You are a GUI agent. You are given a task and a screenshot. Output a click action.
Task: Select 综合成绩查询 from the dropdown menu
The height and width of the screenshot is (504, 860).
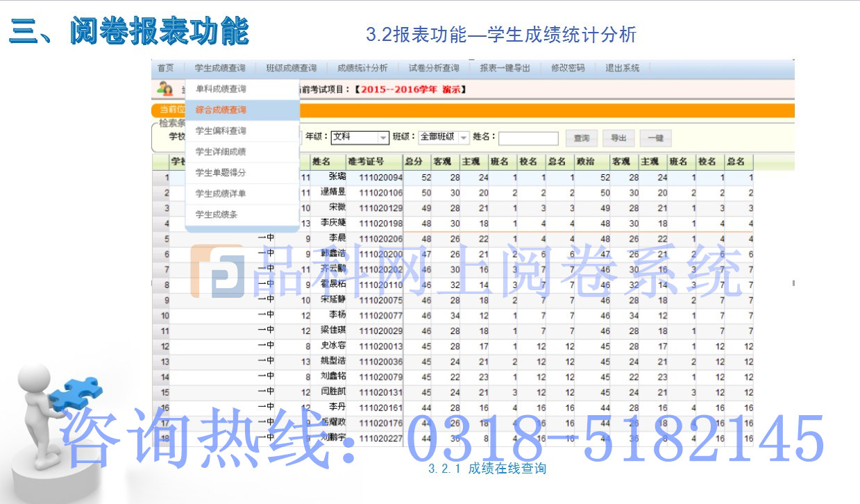pos(221,110)
